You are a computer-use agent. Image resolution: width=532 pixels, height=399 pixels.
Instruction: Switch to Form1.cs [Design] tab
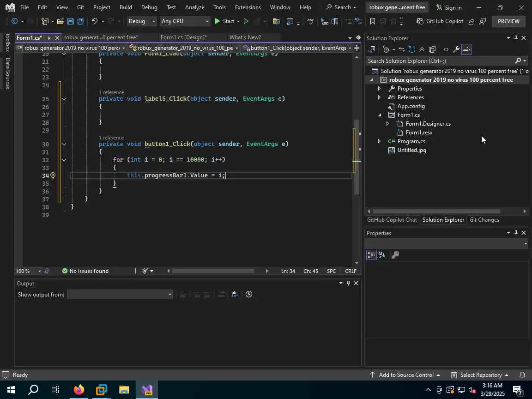183,37
